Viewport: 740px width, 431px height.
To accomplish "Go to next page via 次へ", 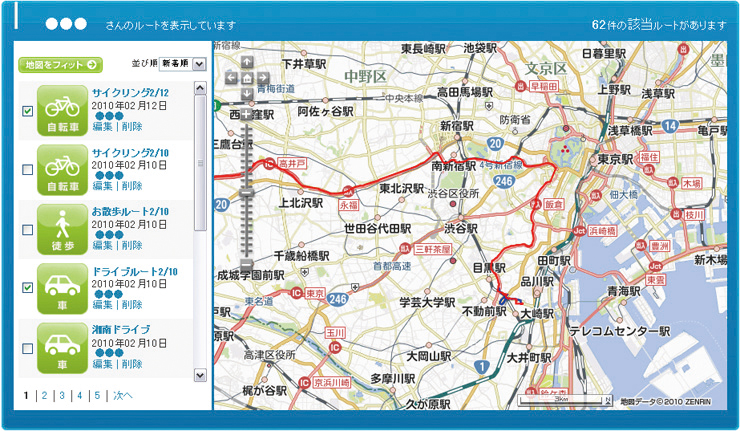I will tap(122, 396).
